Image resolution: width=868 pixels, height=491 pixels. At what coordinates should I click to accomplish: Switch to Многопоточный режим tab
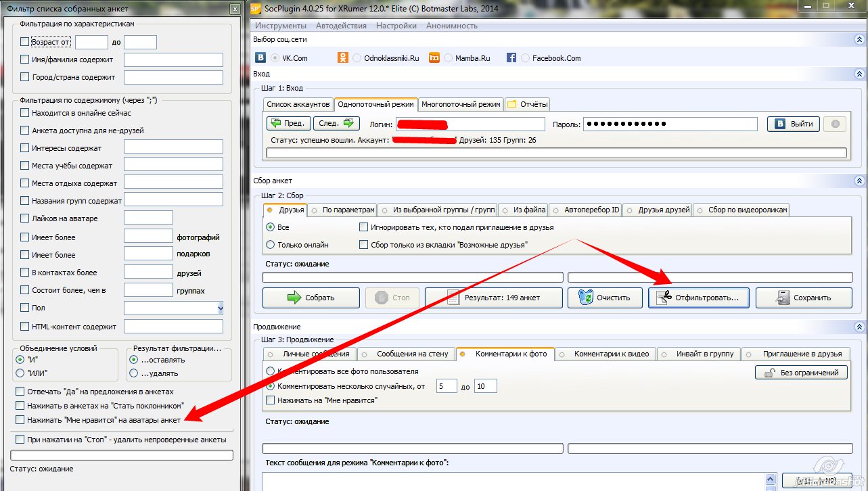pyautogui.click(x=461, y=104)
